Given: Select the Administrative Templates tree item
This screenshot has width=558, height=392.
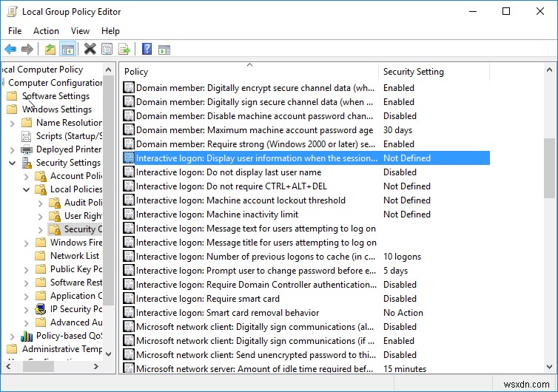Looking at the screenshot, I should coord(62,349).
